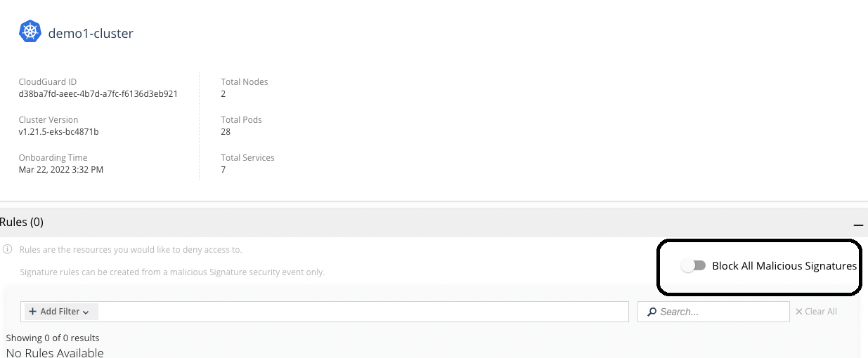Focus the Search input field
868x358 pixels.
click(x=713, y=312)
